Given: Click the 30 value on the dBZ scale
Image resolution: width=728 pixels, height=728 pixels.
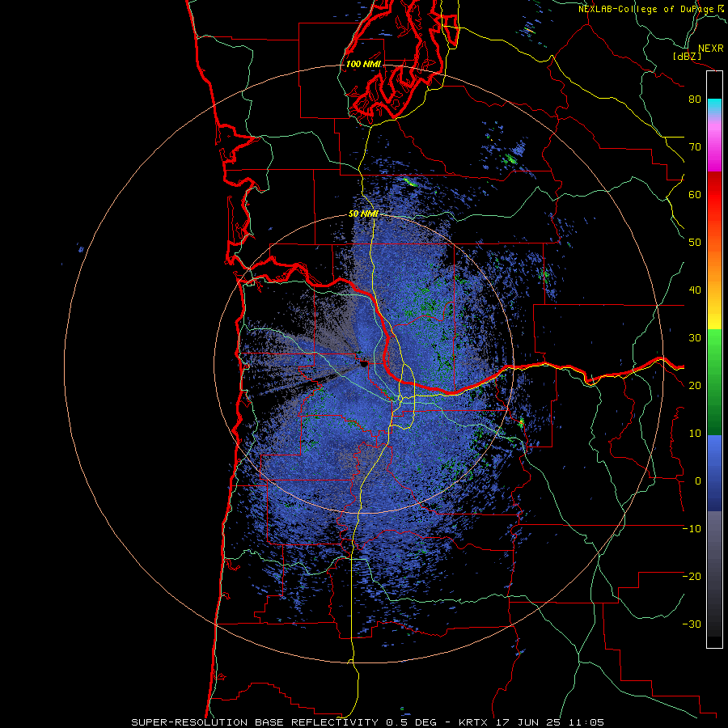Looking at the screenshot, I should pos(695,338).
